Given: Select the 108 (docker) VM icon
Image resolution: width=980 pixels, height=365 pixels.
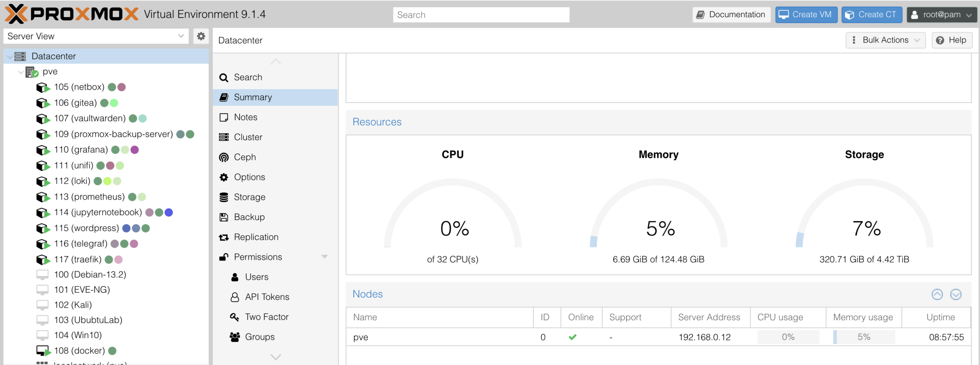Looking at the screenshot, I should [x=42, y=350].
